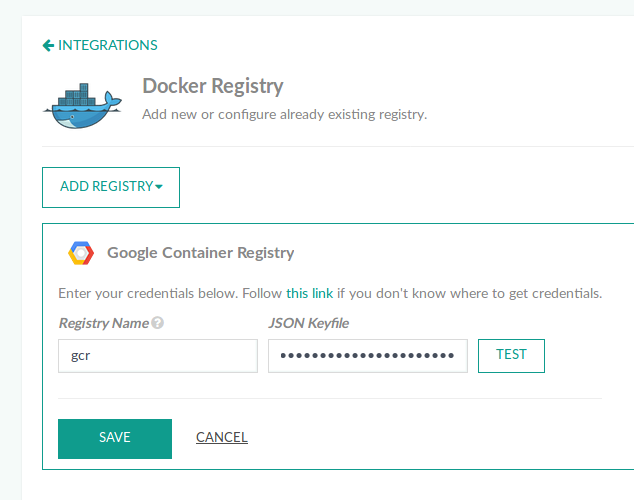Click the help question mark beside Registry Name
Viewport: 634px width, 500px height.
click(158, 323)
